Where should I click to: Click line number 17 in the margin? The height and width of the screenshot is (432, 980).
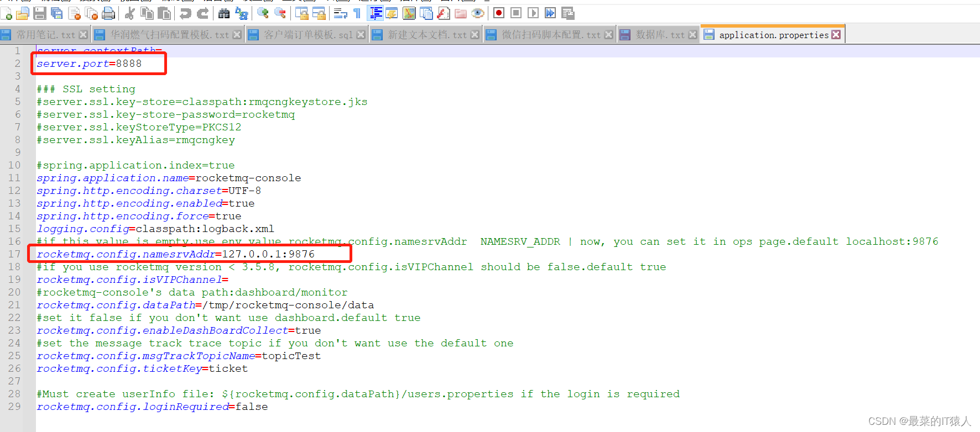coord(14,254)
